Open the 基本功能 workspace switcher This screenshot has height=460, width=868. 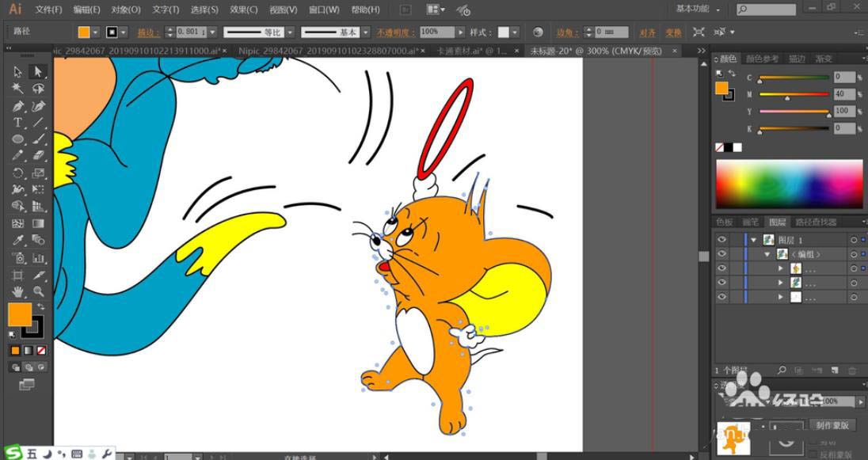[698, 10]
